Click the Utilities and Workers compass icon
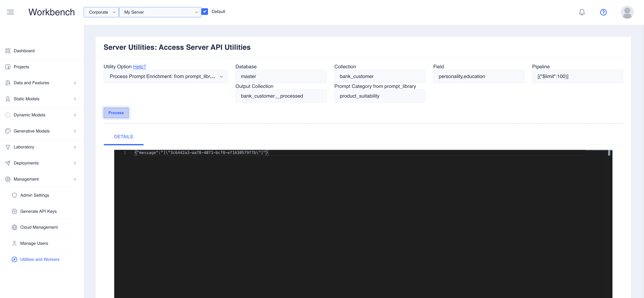This screenshot has width=644, height=298. (14, 259)
